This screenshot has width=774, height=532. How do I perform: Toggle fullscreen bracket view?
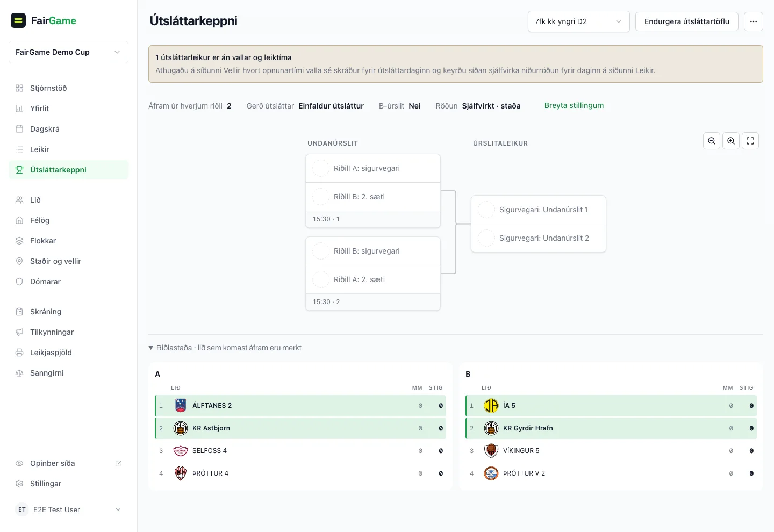(x=750, y=141)
